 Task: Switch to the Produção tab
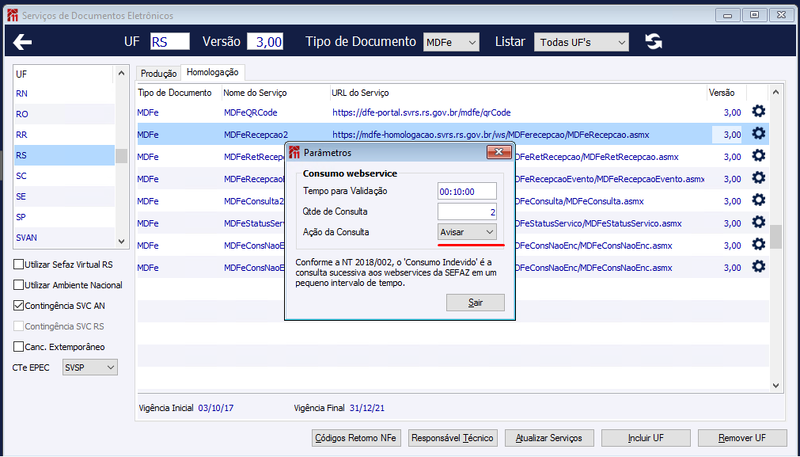[159, 73]
